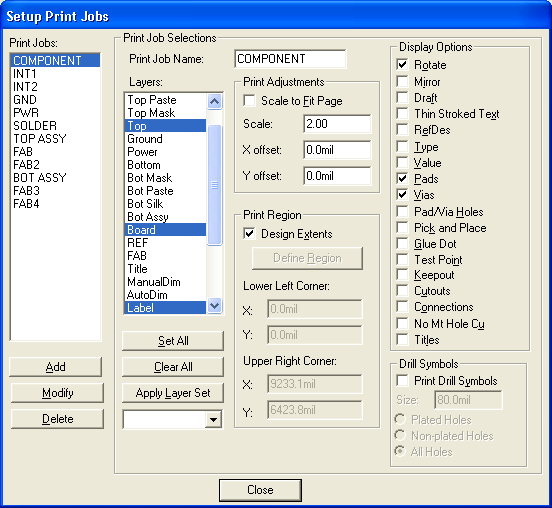Toggle the Rotate checkbox
The height and width of the screenshot is (508, 552).
[x=402, y=64]
